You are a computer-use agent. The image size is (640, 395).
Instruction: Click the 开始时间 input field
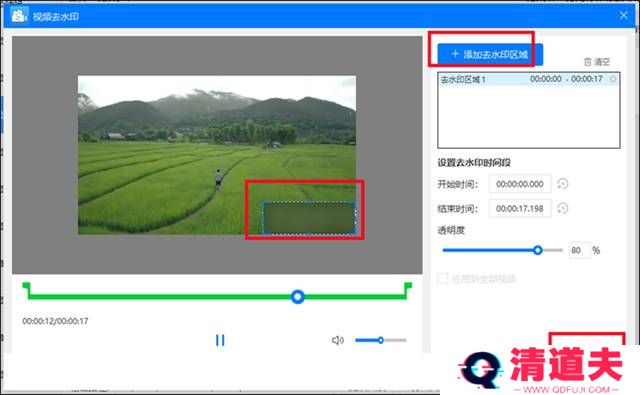click(x=520, y=184)
